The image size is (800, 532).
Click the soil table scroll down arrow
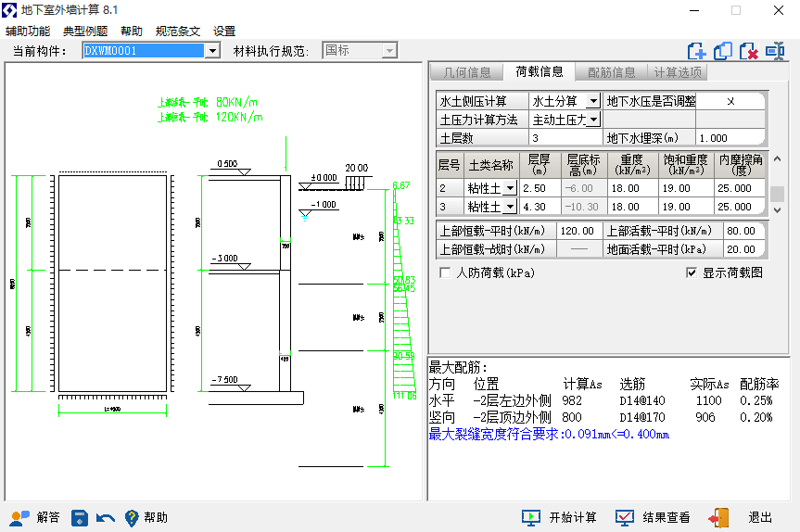coord(777,209)
